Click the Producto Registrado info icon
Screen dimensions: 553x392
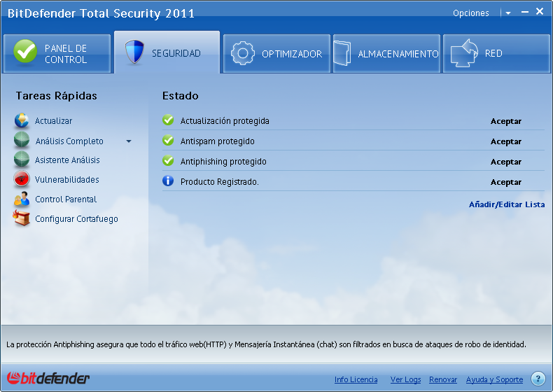[168, 181]
